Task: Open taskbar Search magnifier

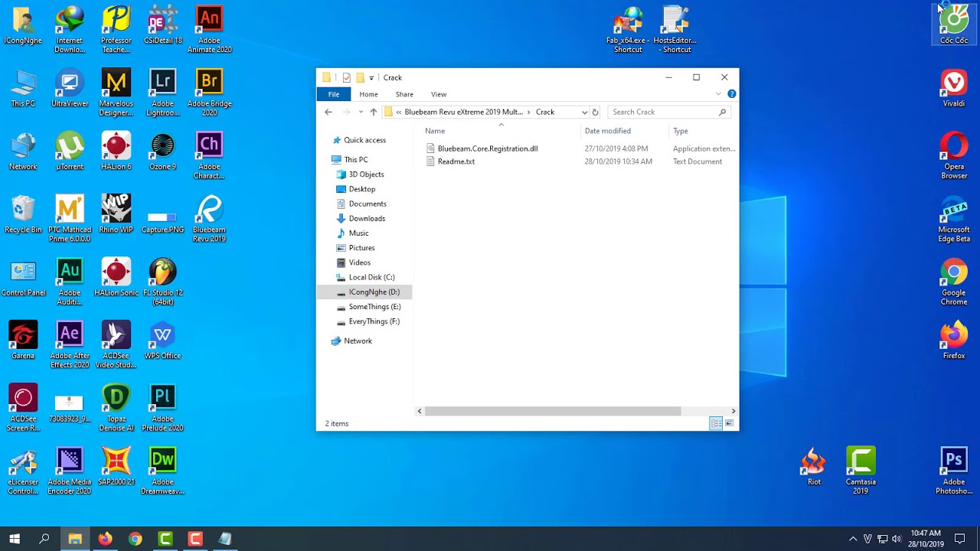Action: [x=44, y=539]
